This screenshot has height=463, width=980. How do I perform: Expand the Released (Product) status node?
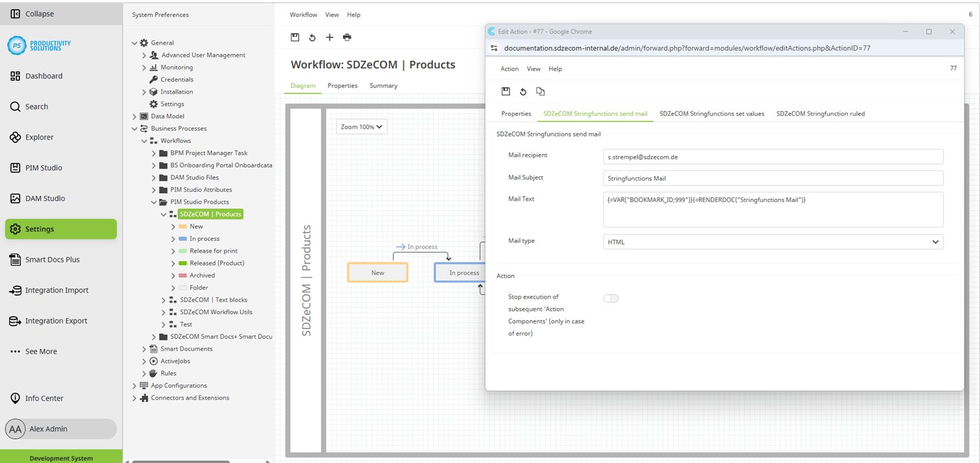point(174,264)
